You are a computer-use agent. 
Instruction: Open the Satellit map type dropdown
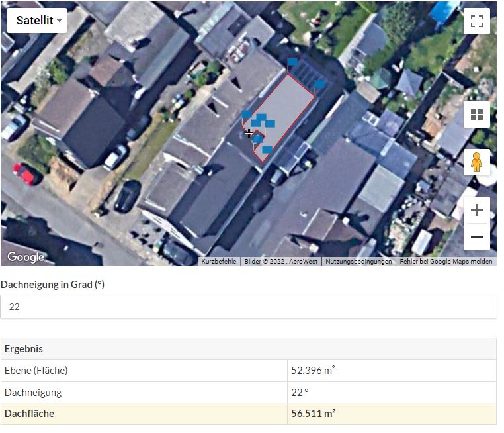tap(37, 21)
